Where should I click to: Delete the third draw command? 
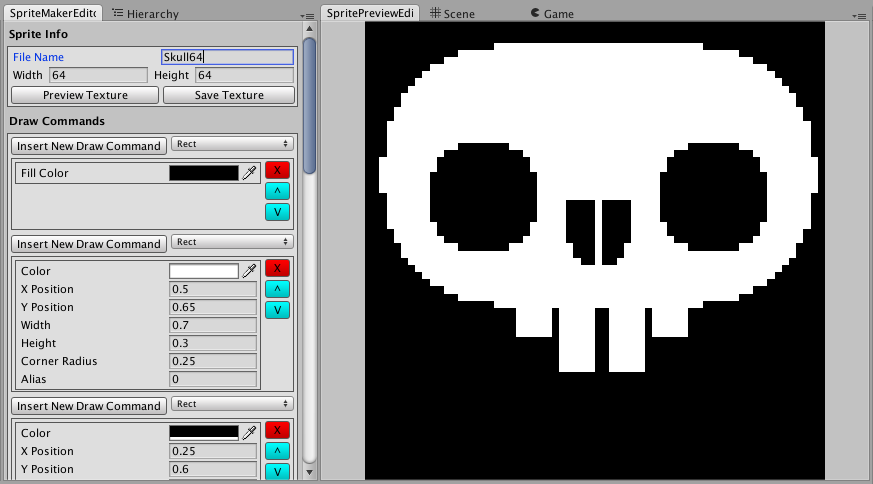[277, 431]
